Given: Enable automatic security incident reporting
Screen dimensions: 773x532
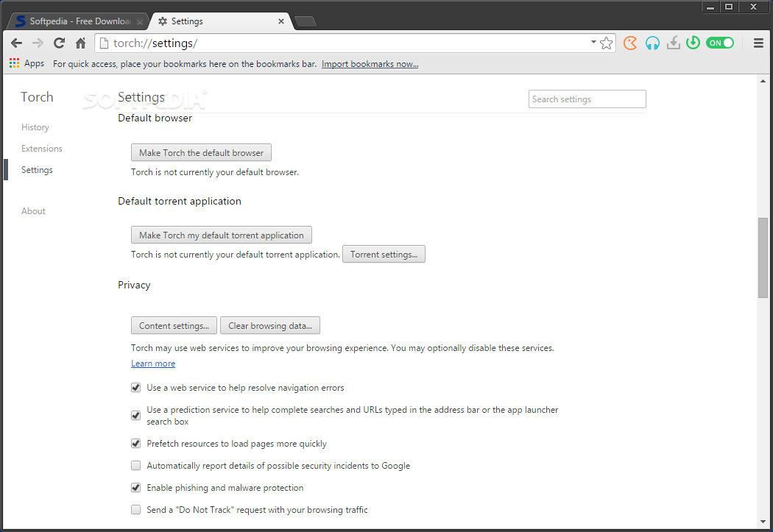Looking at the screenshot, I should pos(135,466).
